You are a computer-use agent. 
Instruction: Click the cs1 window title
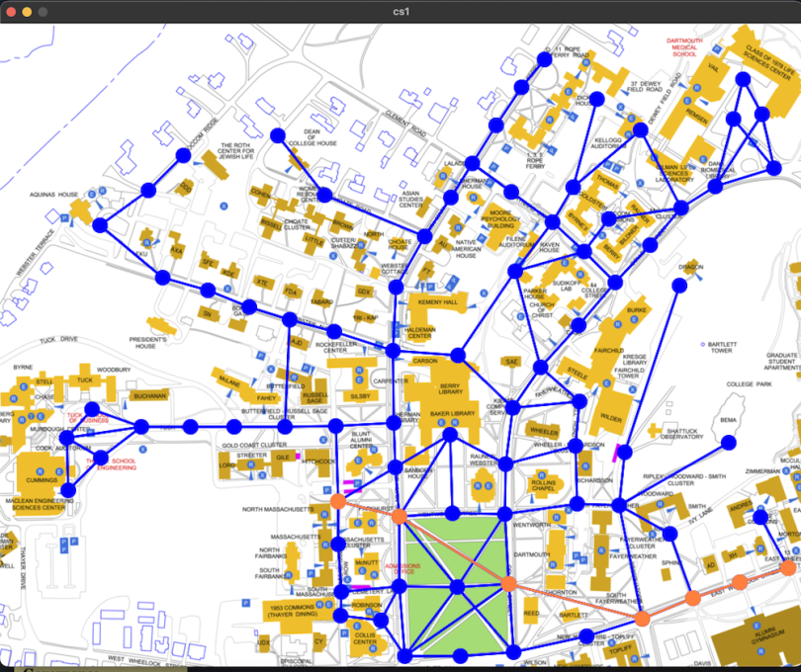coord(401,11)
